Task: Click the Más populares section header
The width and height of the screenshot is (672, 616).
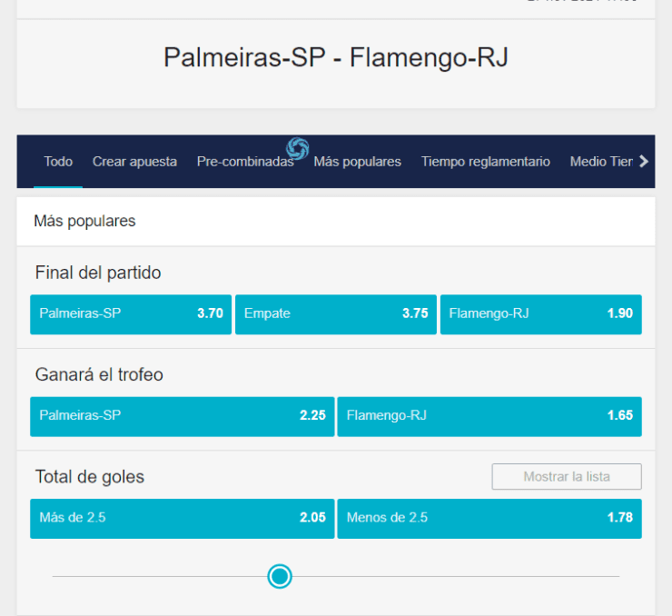Action: [84, 221]
